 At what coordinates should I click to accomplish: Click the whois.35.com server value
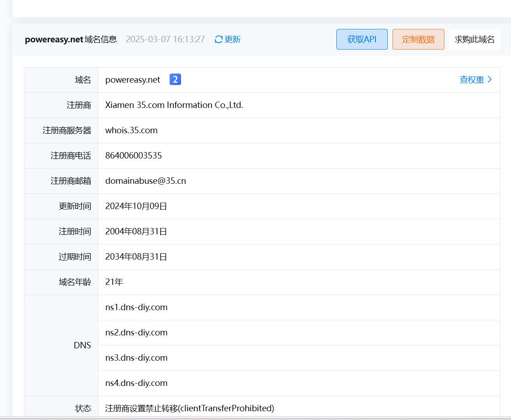pos(131,131)
